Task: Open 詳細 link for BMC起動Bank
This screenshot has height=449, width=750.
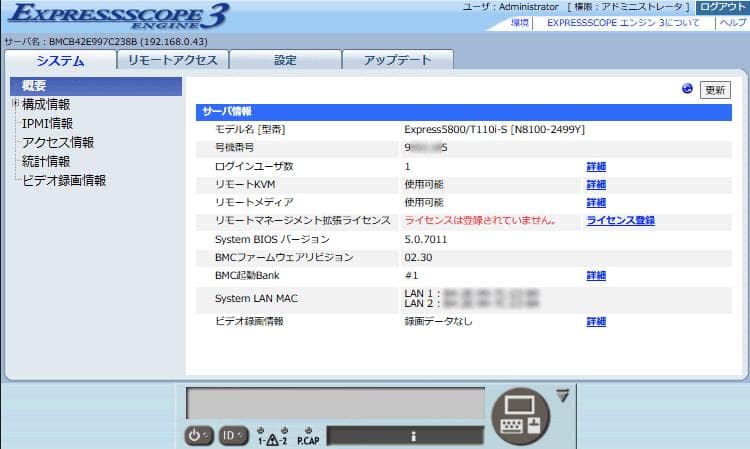Action: point(596,275)
